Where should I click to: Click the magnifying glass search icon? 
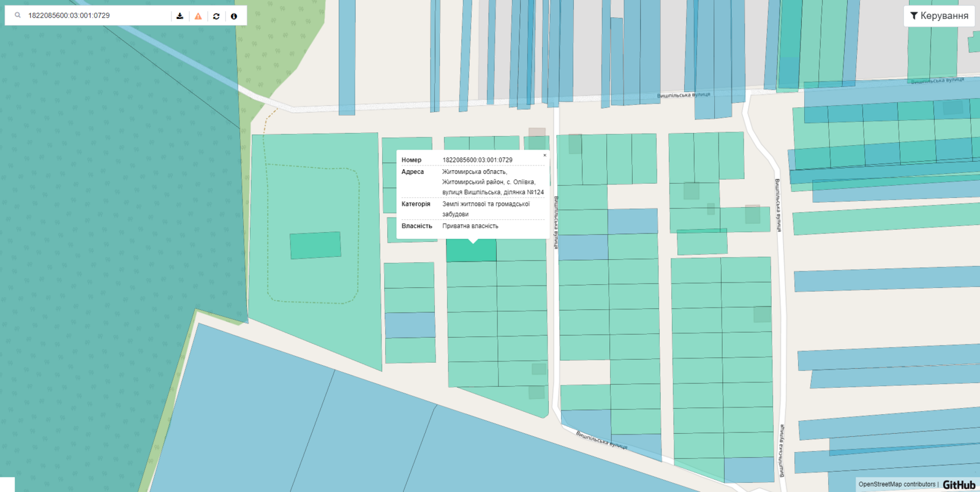point(18,15)
